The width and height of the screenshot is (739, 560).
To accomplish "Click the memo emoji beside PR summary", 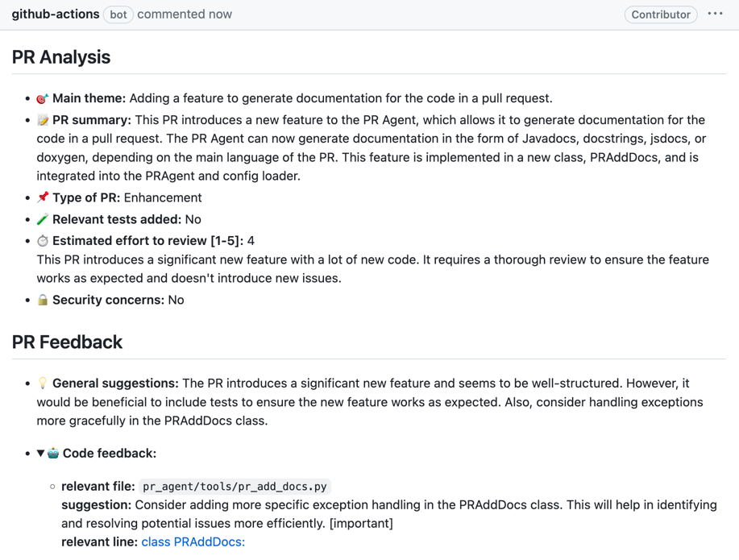I will tap(43, 120).
